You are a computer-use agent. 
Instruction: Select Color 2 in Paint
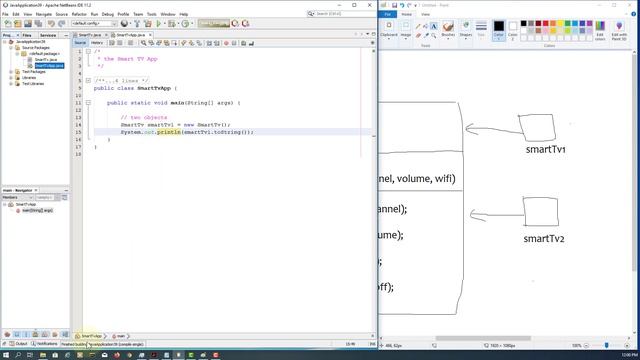tap(513, 30)
